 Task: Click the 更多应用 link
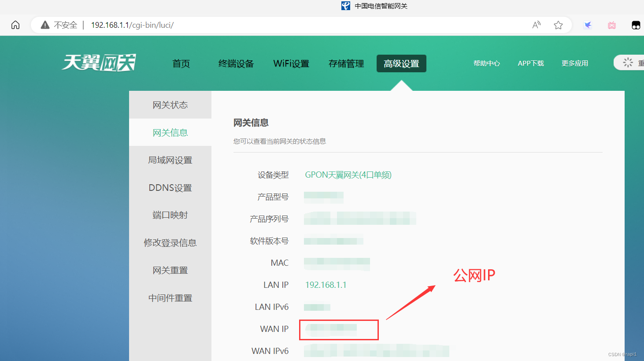[x=575, y=63]
